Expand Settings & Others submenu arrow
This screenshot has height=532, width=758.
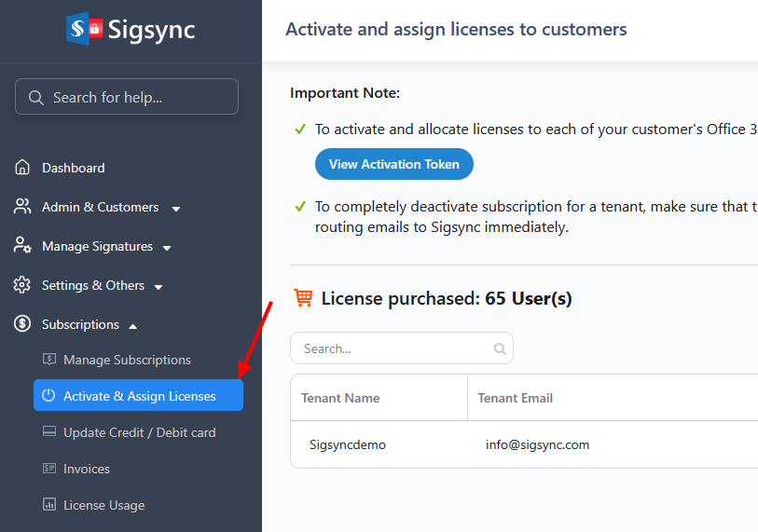pos(158,286)
